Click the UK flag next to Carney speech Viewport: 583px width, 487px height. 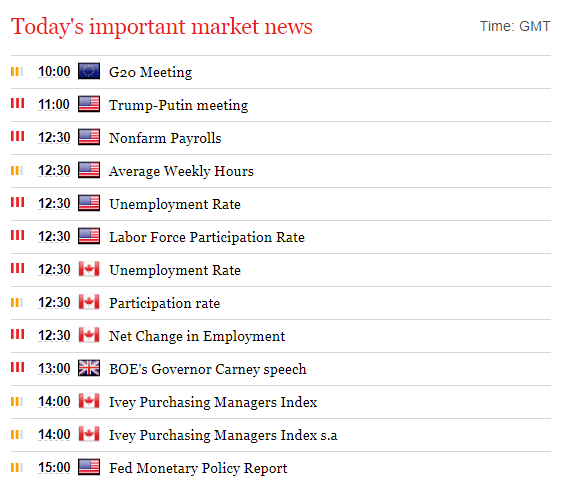coord(89,368)
